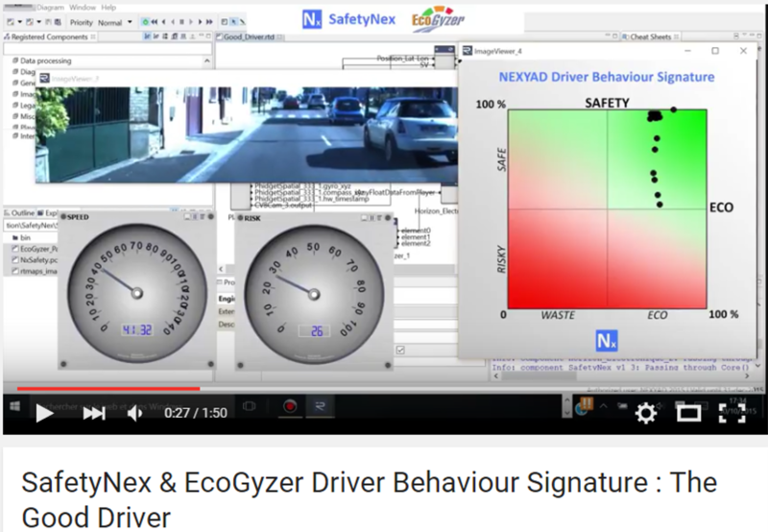
Task: Click the round button at RISK gauge top-right
Action: click(388, 217)
